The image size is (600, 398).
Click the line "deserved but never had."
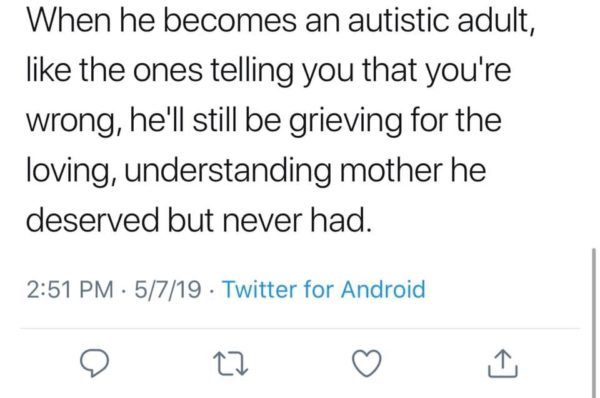(x=199, y=220)
